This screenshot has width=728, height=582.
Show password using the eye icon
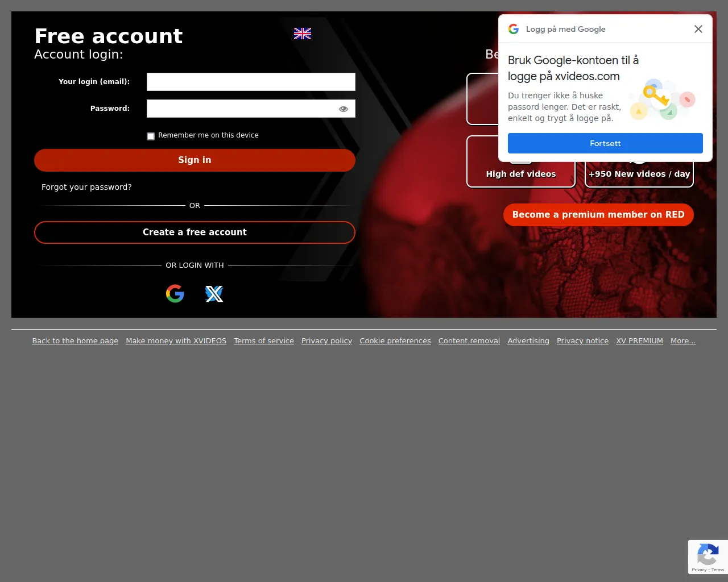click(x=344, y=109)
